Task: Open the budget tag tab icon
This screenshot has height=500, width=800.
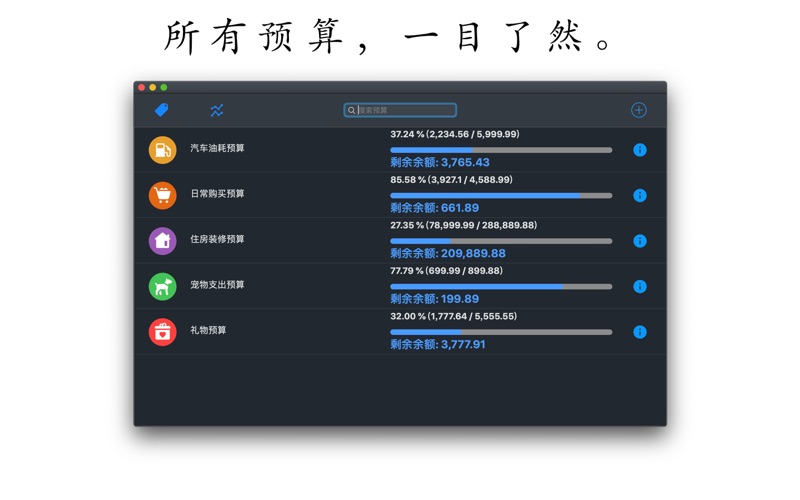Action: coord(162,110)
